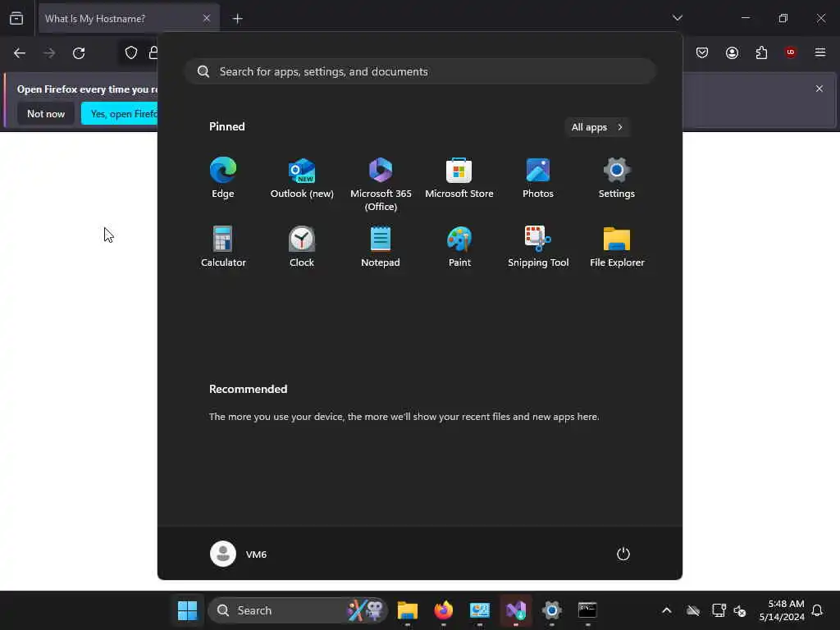The image size is (840, 630).
Task: Go back in Firefox
Action: 20,53
